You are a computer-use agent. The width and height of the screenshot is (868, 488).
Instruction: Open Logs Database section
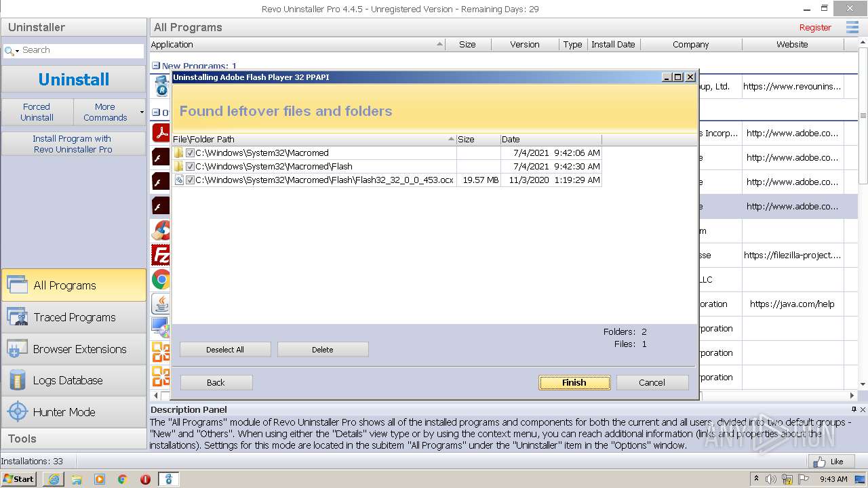click(73, 380)
